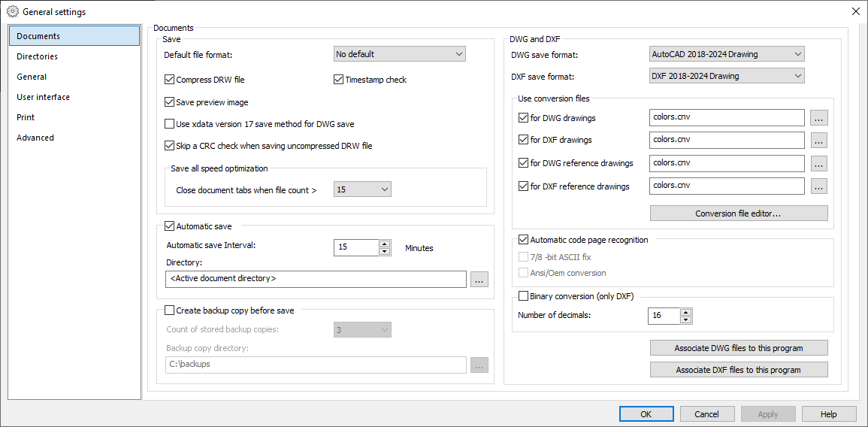
Task: Open the Default file format dropdown
Action: coord(400,53)
